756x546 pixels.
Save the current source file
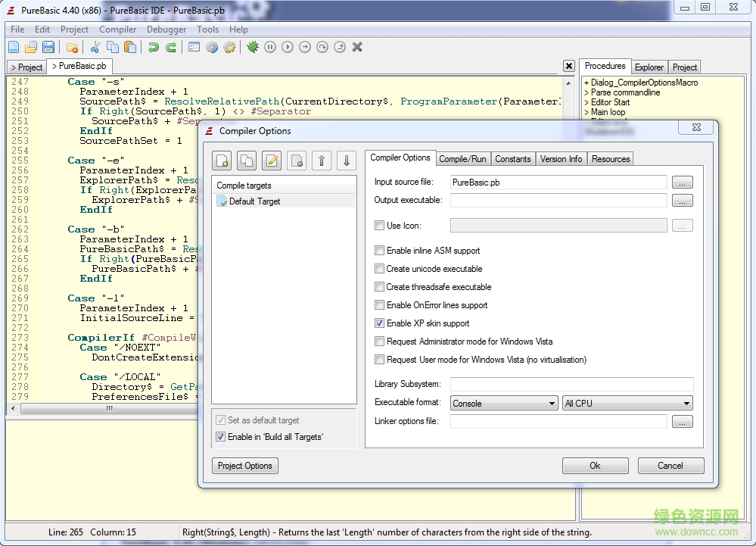pos(47,46)
